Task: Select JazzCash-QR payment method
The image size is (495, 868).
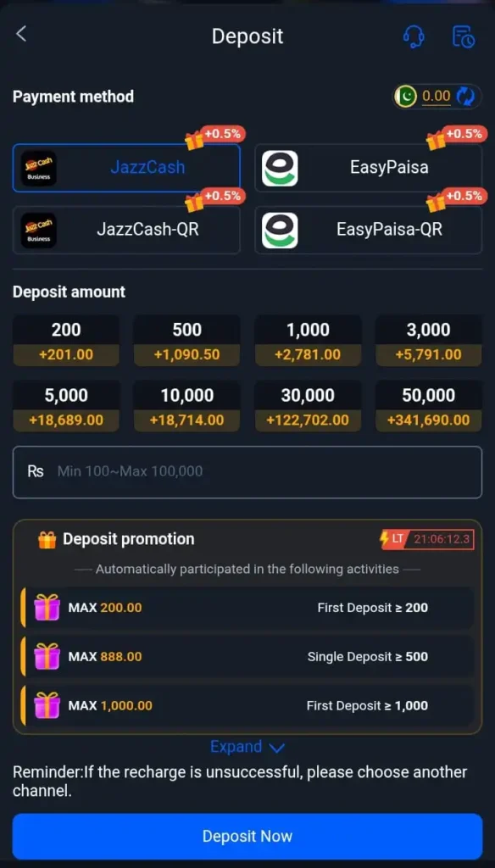Action: click(x=126, y=230)
